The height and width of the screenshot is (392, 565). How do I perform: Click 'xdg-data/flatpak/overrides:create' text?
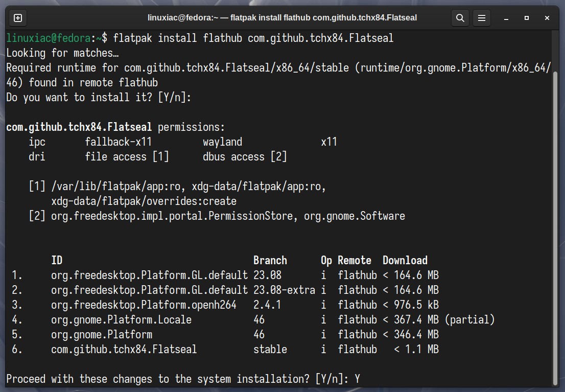click(144, 201)
